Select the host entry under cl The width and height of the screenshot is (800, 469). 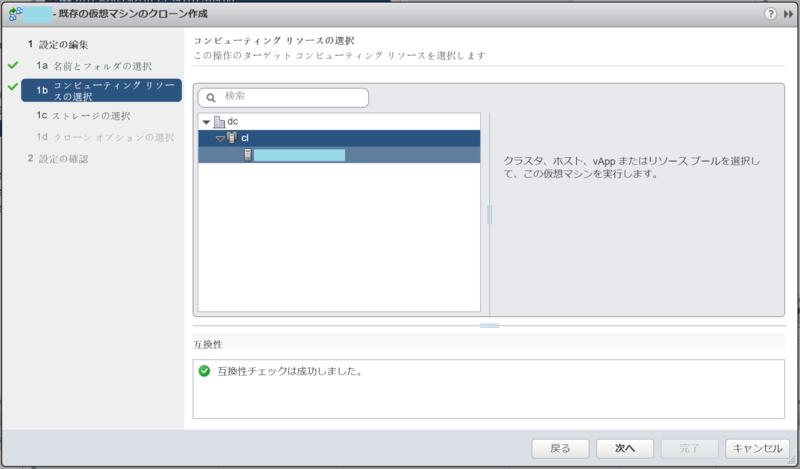[339, 155]
